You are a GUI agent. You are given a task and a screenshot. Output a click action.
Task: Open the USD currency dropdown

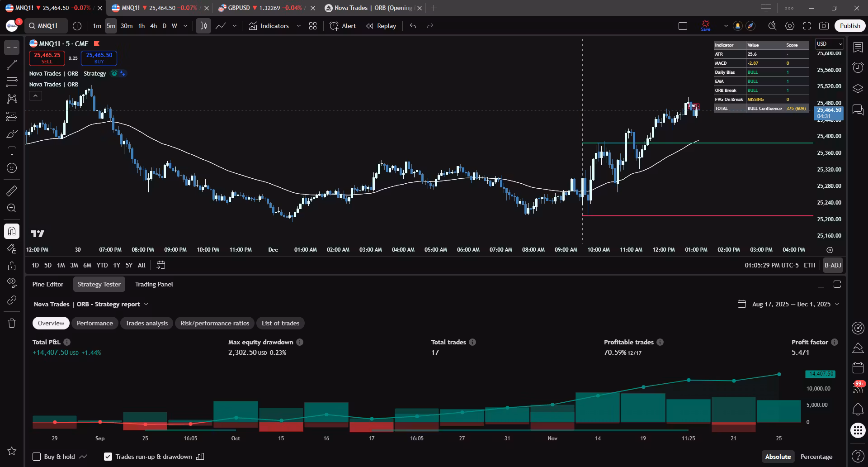click(x=829, y=44)
